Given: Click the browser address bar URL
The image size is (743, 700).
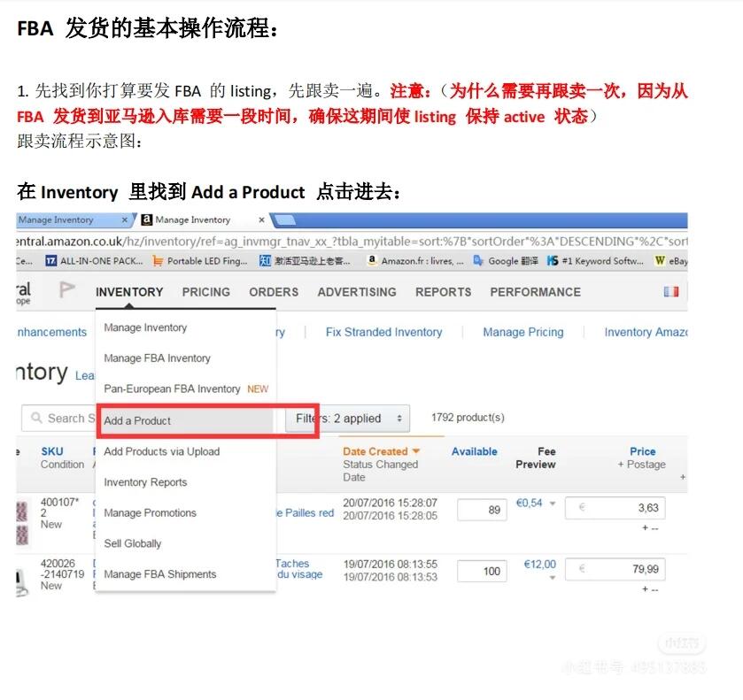Looking at the screenshot, I should pyautogui.click(x=352, y=242).
